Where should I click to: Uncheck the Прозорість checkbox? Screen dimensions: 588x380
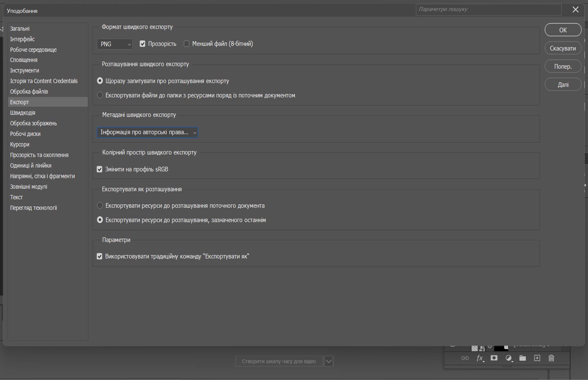[143, 44]
